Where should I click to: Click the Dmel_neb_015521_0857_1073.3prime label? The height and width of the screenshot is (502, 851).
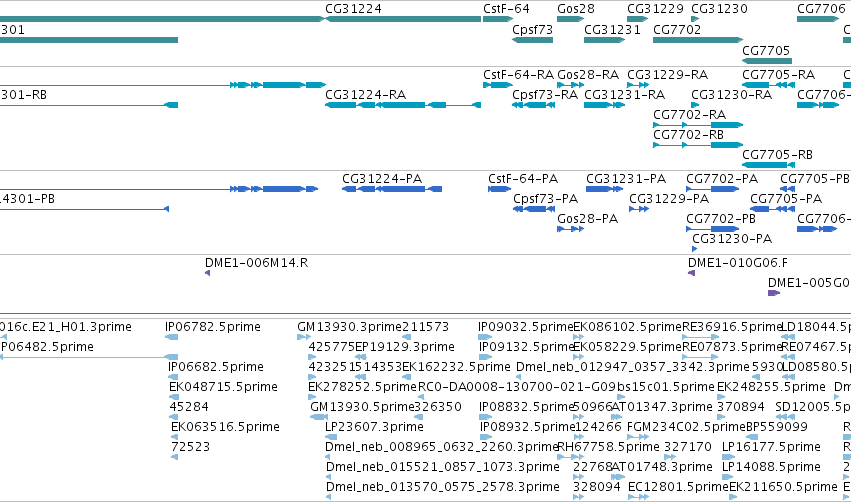tap(442, 467)
